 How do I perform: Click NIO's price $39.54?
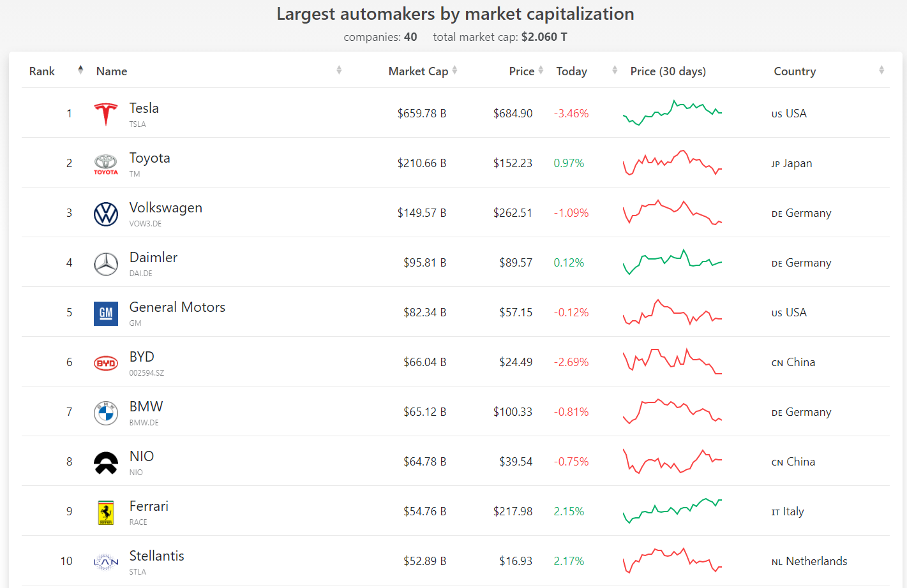pos(516,462)
